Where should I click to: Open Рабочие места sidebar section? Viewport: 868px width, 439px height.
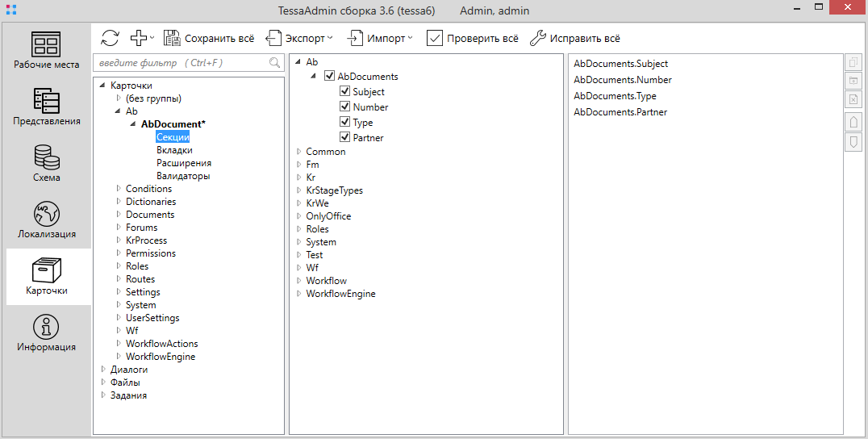[47, 50]
